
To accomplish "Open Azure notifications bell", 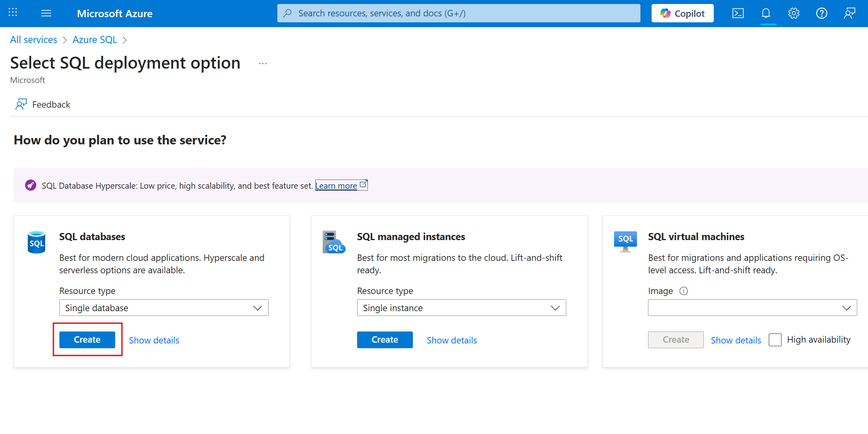I will (766, 13).
